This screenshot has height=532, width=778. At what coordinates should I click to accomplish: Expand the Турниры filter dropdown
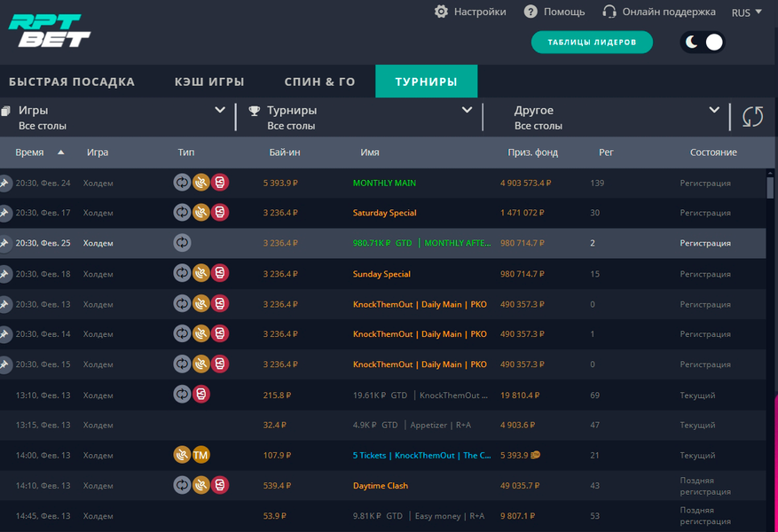point(467,111)
